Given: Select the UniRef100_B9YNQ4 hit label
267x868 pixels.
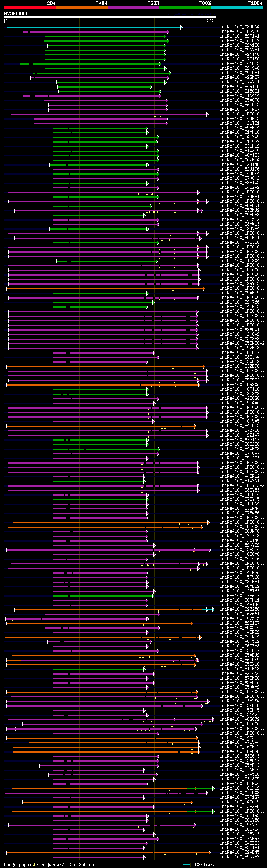Looking at the screenshot, I should point(239,128).
